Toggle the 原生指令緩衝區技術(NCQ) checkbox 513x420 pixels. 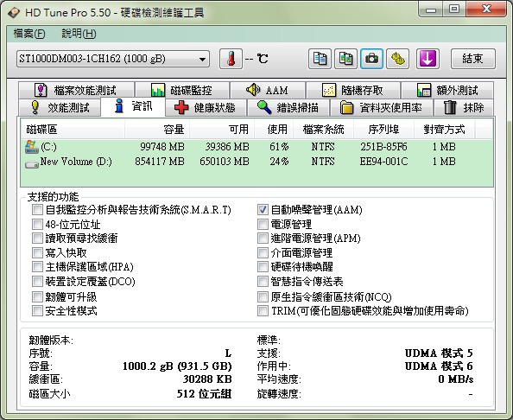pyautogui.click(x=263, y=297)
